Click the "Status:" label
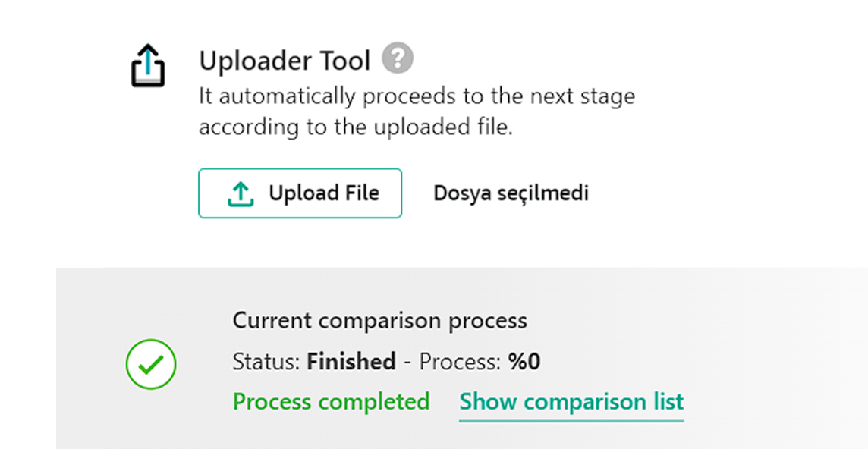 coord(266,362)
